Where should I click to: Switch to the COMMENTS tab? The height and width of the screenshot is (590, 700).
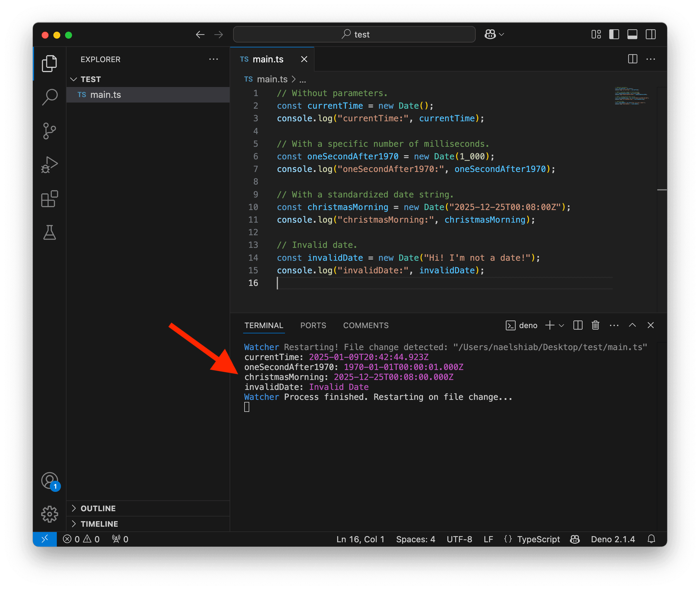click(x=366, y=325)
